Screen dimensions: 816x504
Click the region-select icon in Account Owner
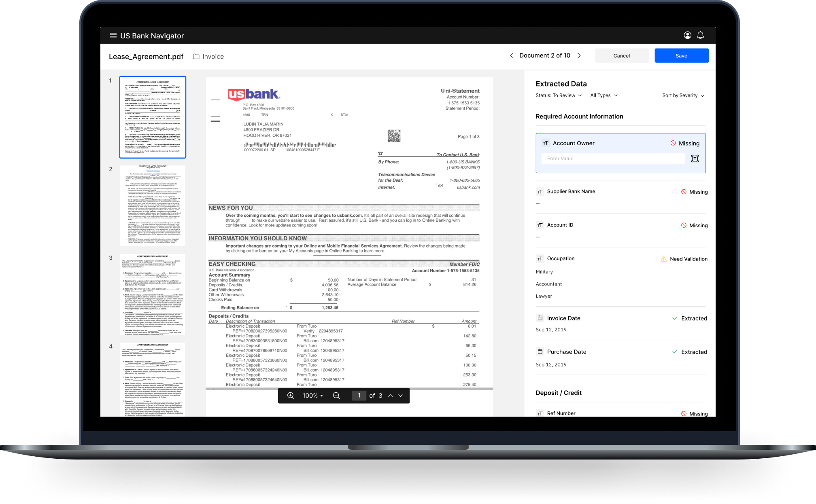pos(695,159)
